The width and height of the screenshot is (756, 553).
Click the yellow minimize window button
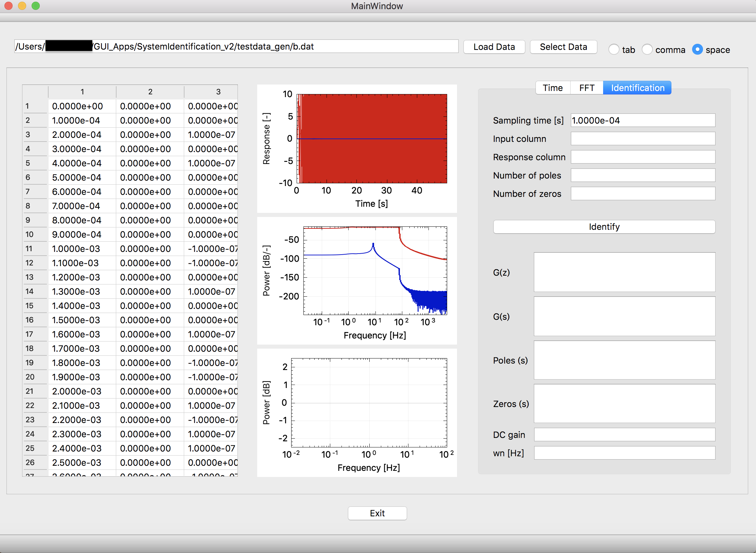(22, 6)
